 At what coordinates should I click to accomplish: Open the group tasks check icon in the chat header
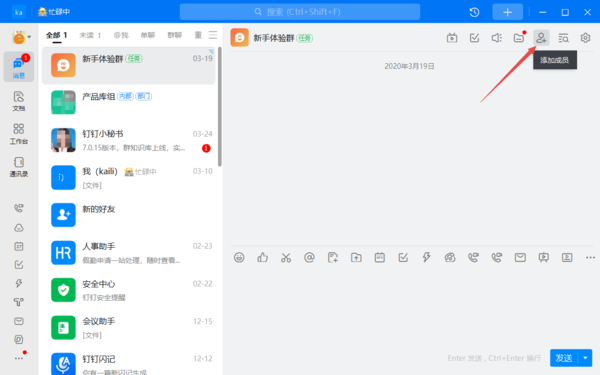point(474,38)
